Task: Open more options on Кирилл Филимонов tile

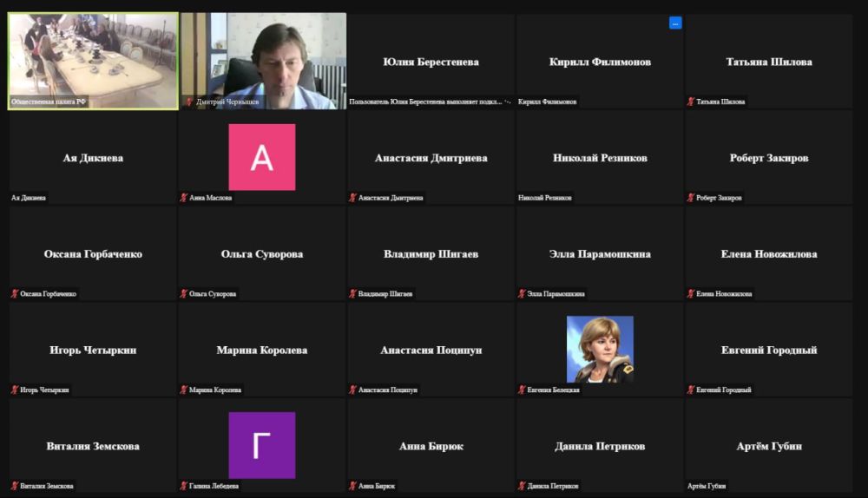Action: pos(675,23)
